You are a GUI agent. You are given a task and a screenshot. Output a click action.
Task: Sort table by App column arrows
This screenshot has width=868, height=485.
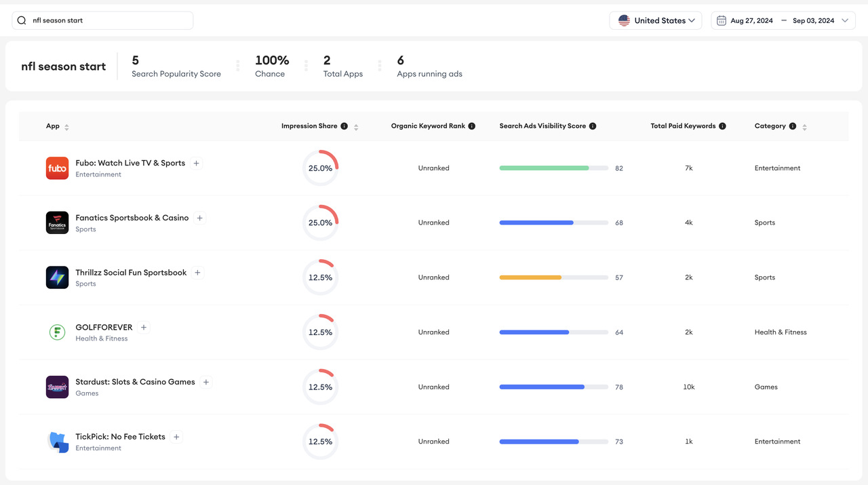click(66, 127)
